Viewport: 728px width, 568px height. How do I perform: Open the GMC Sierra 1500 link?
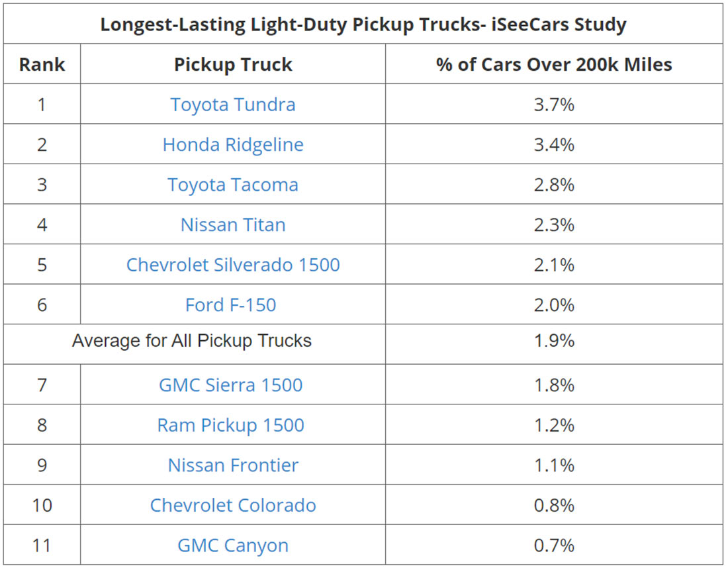[231, 385]
